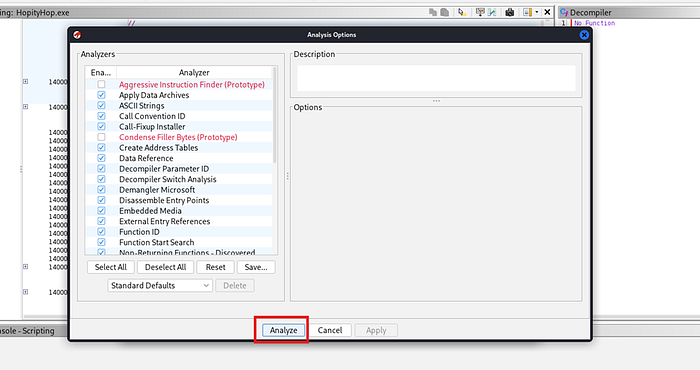Close the Listing panel with X icon
The width and height of the screenshot is (700, 370).
(x=547, y=12)
